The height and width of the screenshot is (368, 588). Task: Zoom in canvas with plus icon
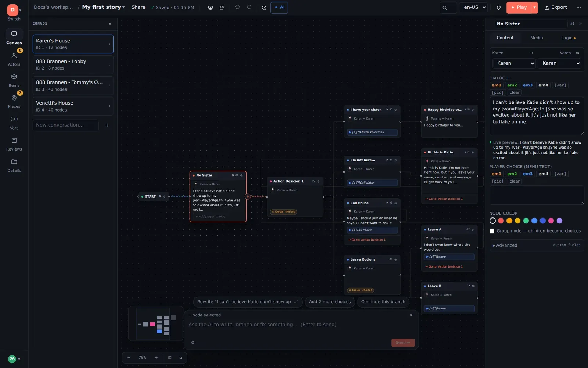[156, 358]
